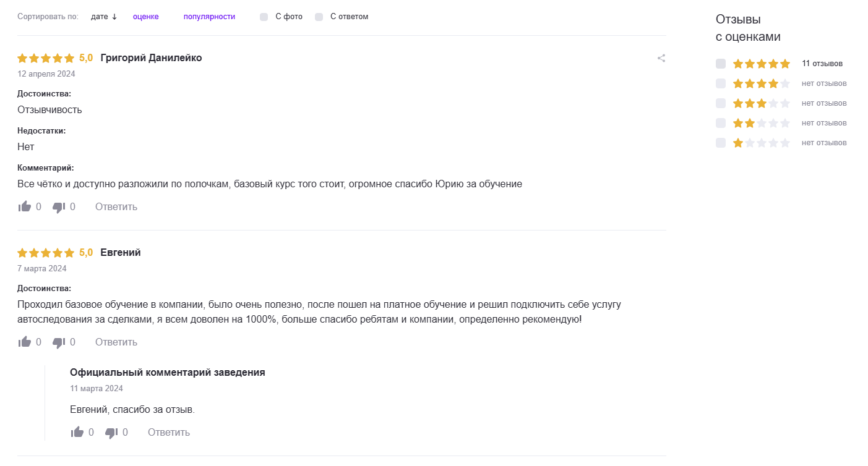Click the date "12 апреля 2024"
The height and width of the screenshot is (466, 868).
click(x=46, y=74)
